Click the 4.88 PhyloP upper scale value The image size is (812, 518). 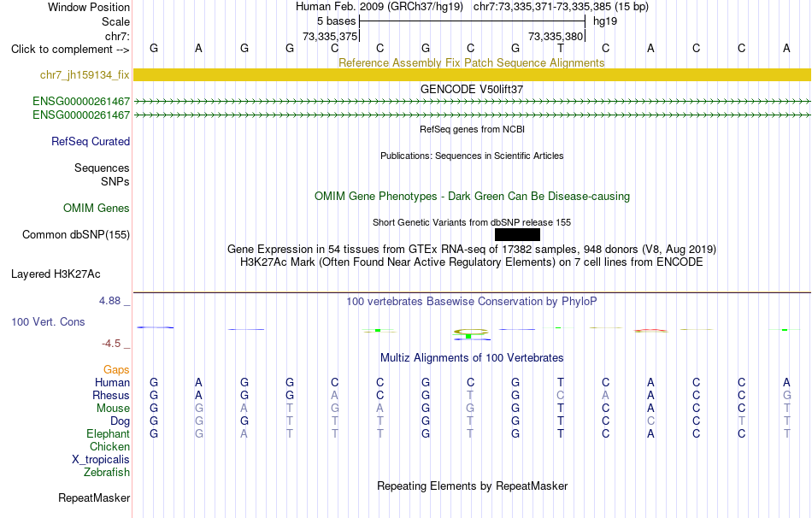110,301
